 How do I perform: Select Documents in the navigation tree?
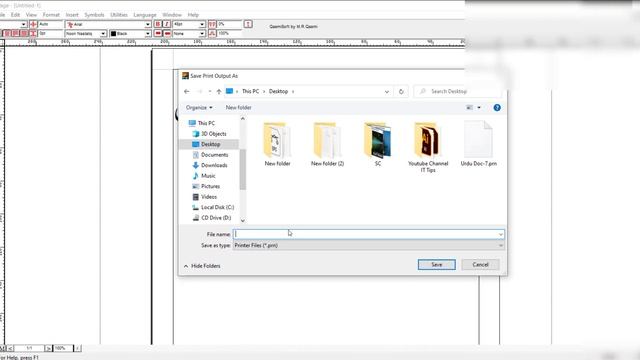[x=210, y=155]
